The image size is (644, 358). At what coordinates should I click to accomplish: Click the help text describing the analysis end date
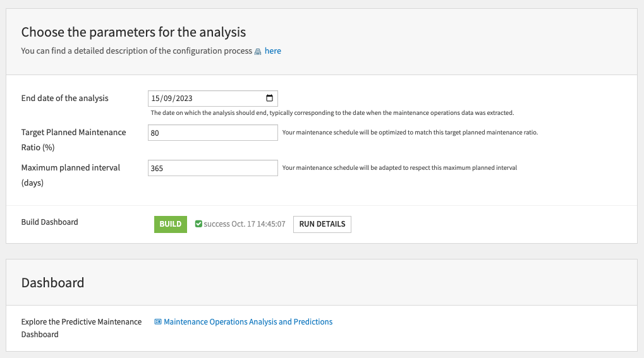coord(332,112)
